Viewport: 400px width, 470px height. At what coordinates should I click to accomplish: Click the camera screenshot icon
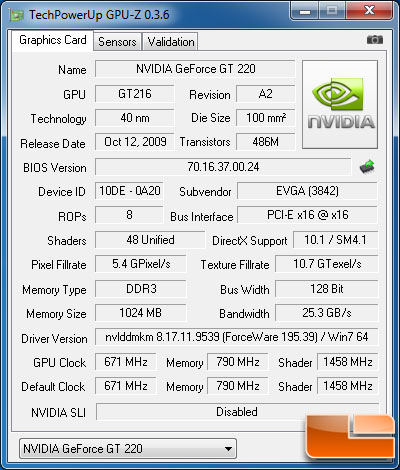(x=375, y=40)
